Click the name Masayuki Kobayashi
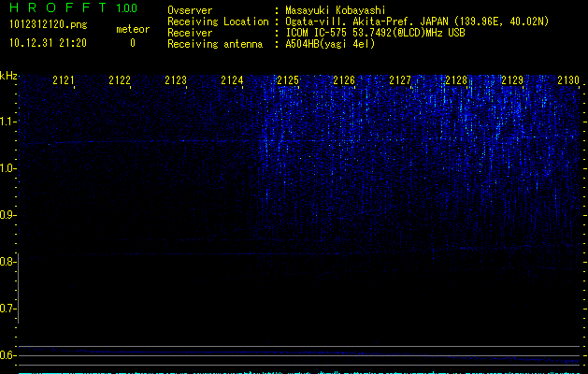The image size is (588, 374). click(335, 10)
